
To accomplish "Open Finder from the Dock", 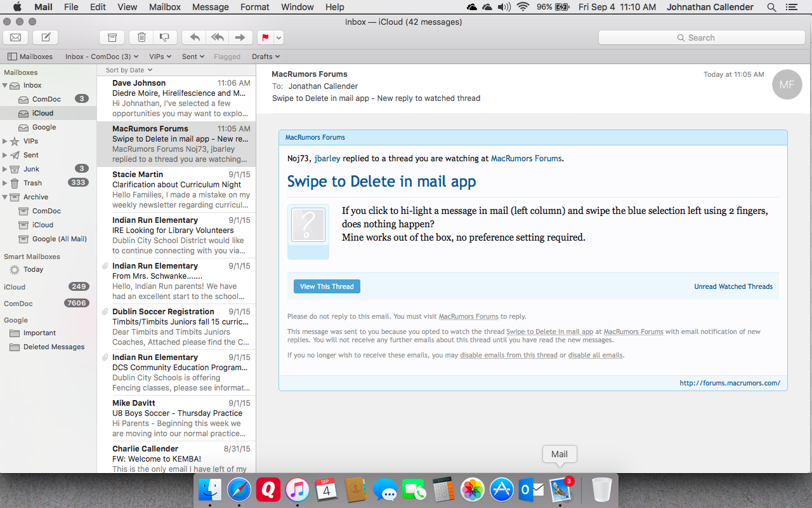I will (210, 490).
